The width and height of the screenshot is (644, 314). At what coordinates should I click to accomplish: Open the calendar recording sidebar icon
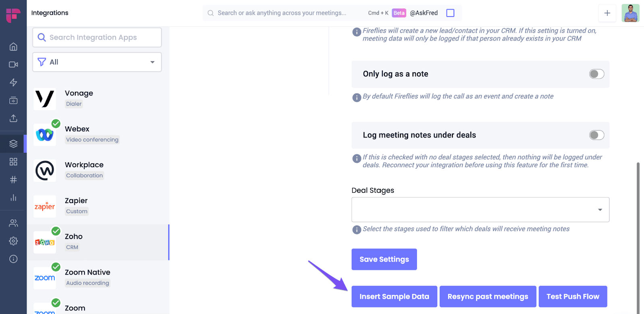coord(13,100)
